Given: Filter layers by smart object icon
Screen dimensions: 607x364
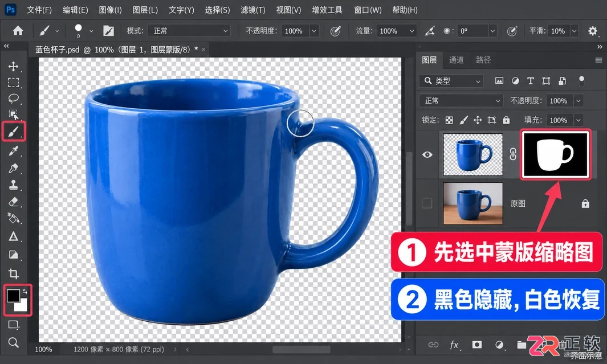Looking at the screenshot, I should pyautogui.click(x=562, y=81).
